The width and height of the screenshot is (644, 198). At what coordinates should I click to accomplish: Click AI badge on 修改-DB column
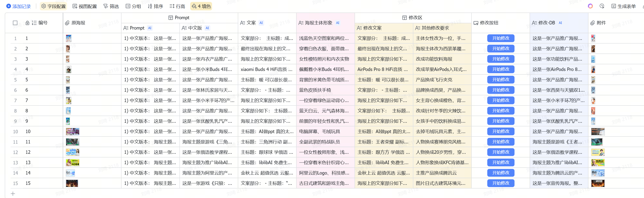560,23
